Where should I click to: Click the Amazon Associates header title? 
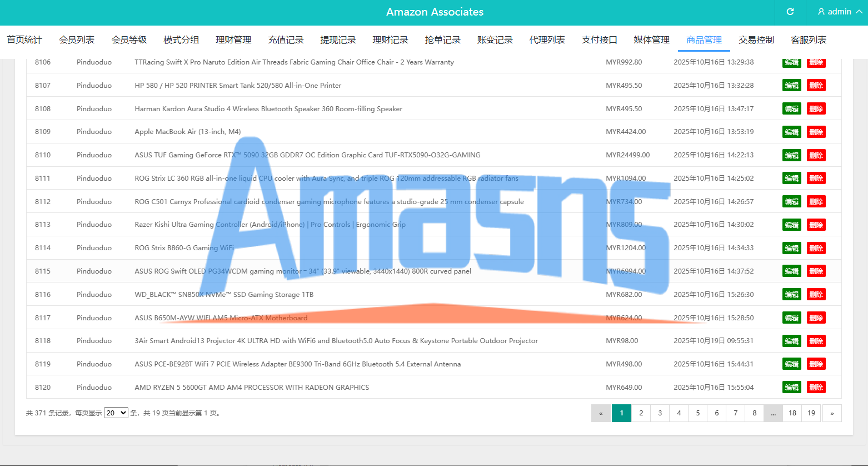pyautogui.click(x=435, y=12)
